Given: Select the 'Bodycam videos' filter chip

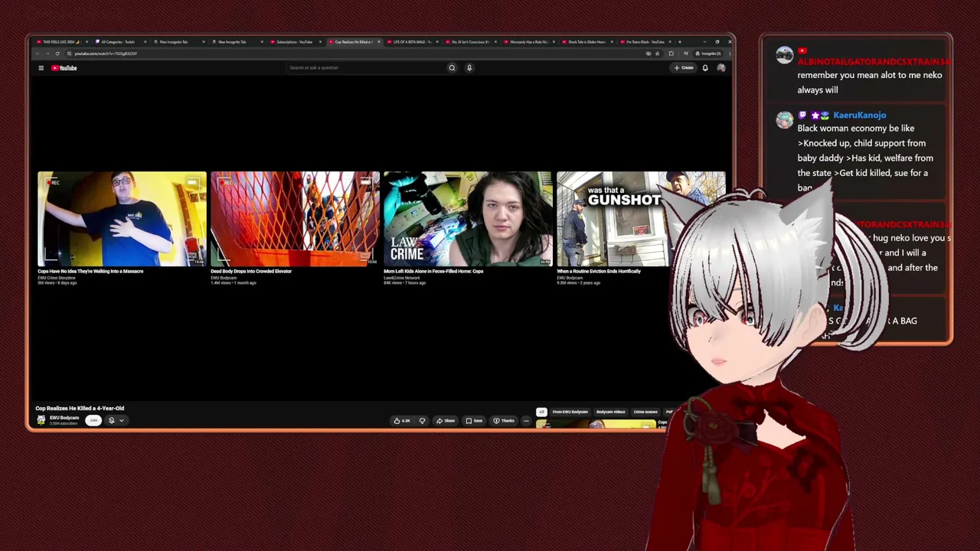Looking at the screenshot, I should point(611,412).
